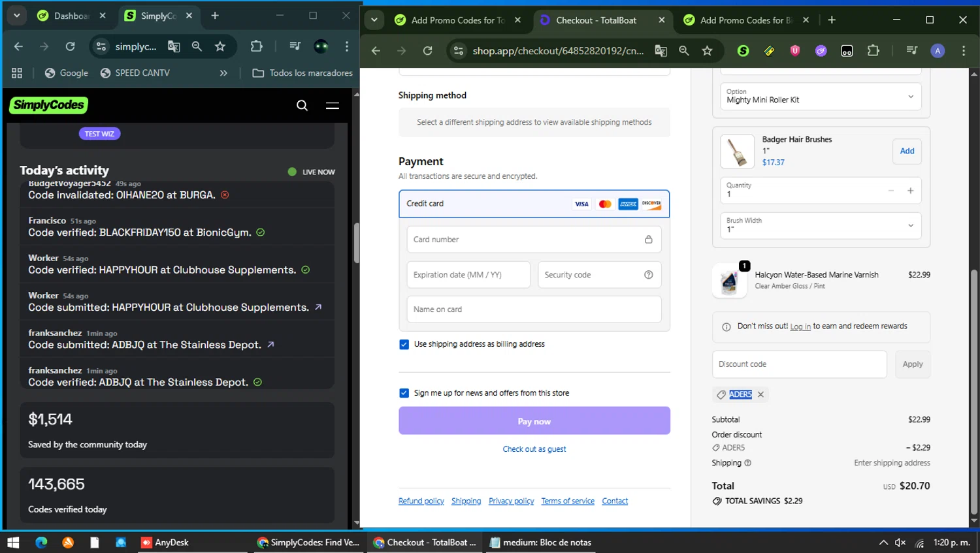Launch Microsoft Edge from the taskbar
Viewport: 980px width, 553px height.
(41, 543)
